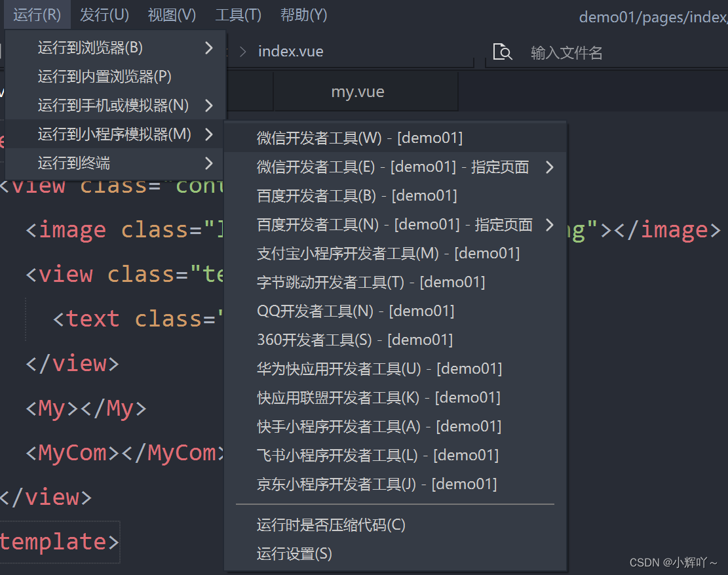This screenshot has height=575, width=728.
Task: Expand 运行到手机或模拟器(N) submenu arrow
Action: pyautogui.click(x=209, y=106)
